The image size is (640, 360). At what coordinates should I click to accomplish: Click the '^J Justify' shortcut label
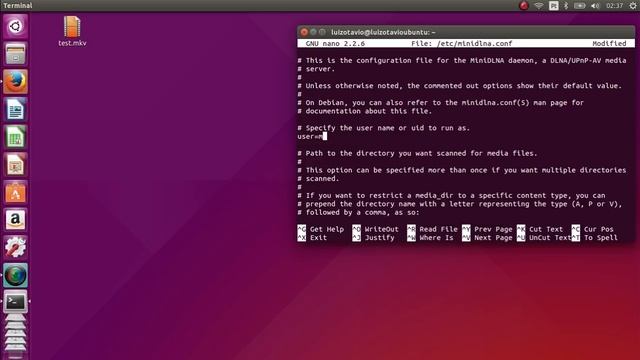[373, 238]
